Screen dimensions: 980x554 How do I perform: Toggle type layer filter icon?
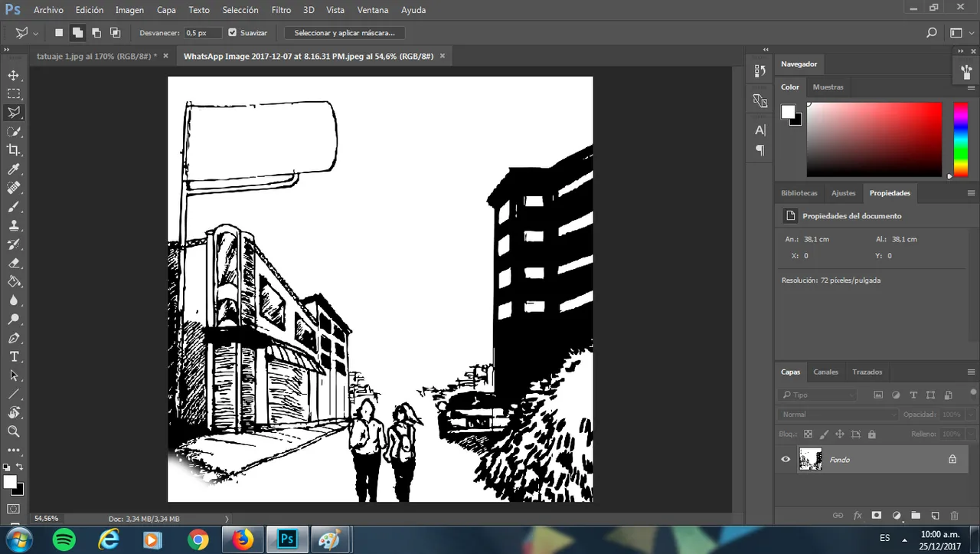coord(913,395)
